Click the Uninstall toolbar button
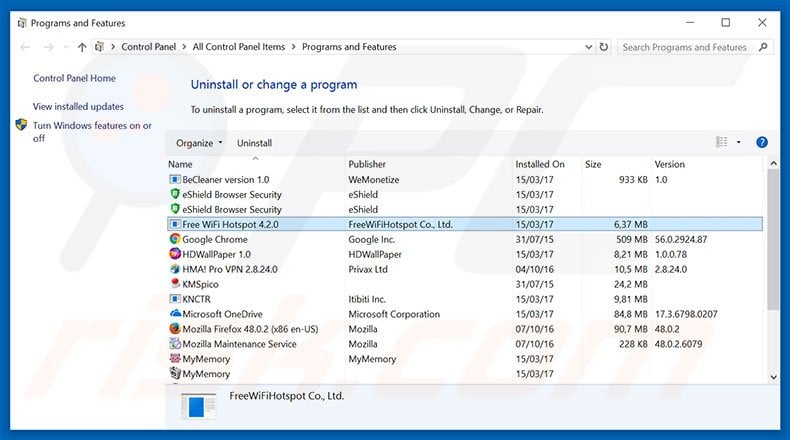This screenshot has width=790, height=440. (x=254, y=143)
